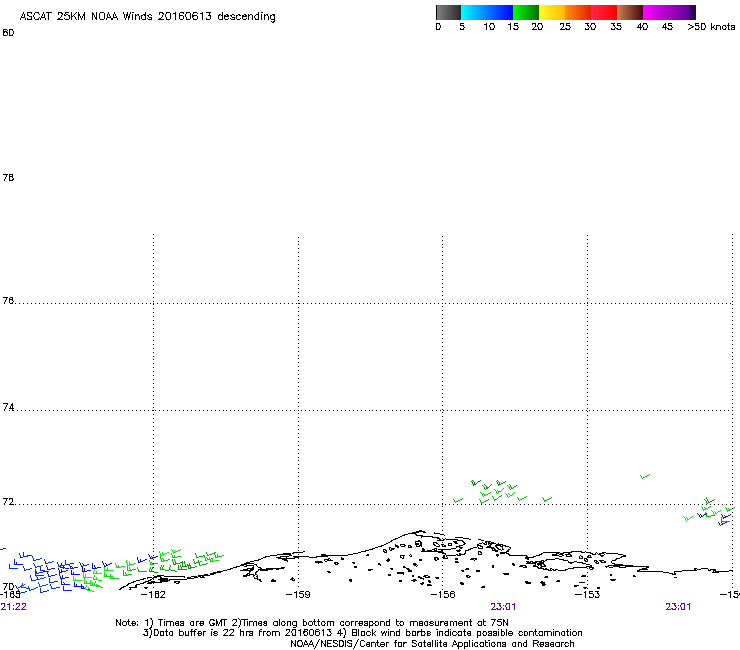
Task: Pick the red 30-35 knots color segment
Action: coord(604,12)
